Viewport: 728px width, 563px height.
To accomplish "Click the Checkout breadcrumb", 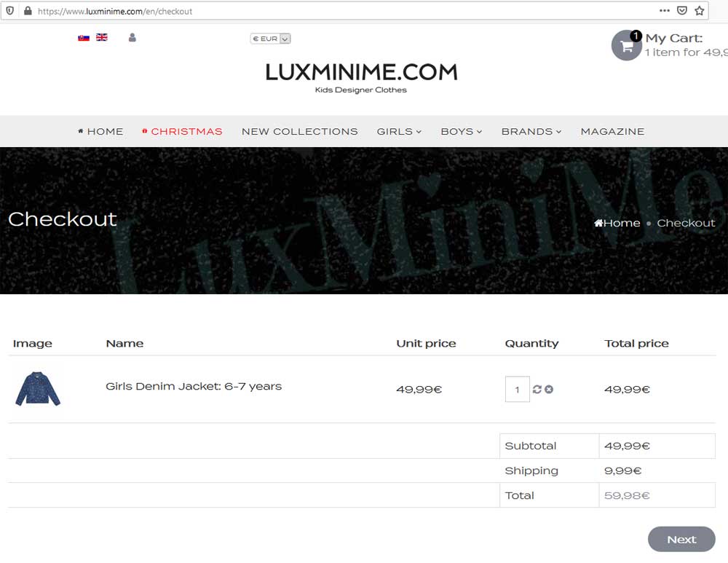I will (x=686, y=223).
